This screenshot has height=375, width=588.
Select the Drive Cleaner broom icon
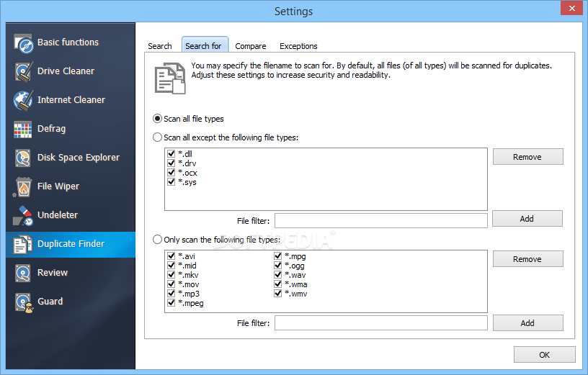pyautogui.click(x=23, y=71)
